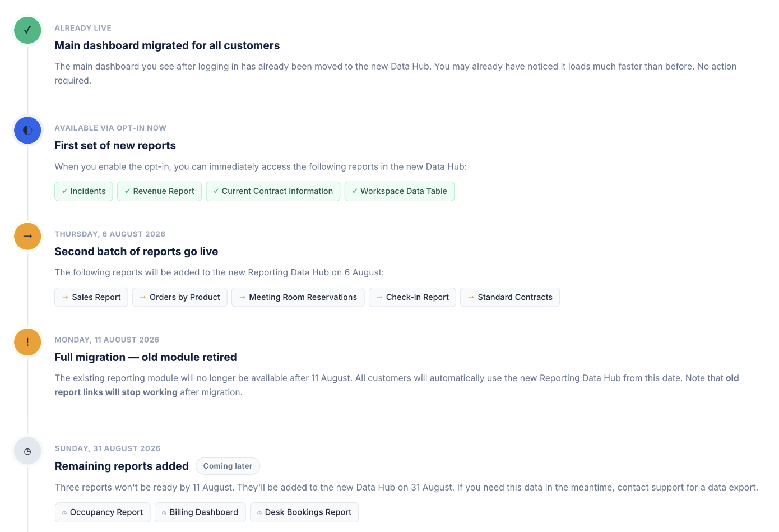Select the Standard Contracts tag
Image resolution: width=779 pixels, height=532 pixels.
click(x=510, y=297)
